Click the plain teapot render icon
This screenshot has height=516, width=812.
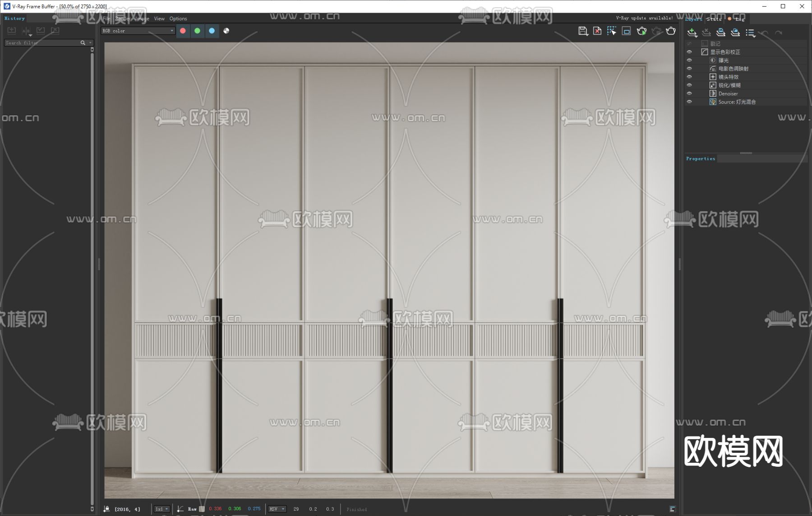point(671,31)
